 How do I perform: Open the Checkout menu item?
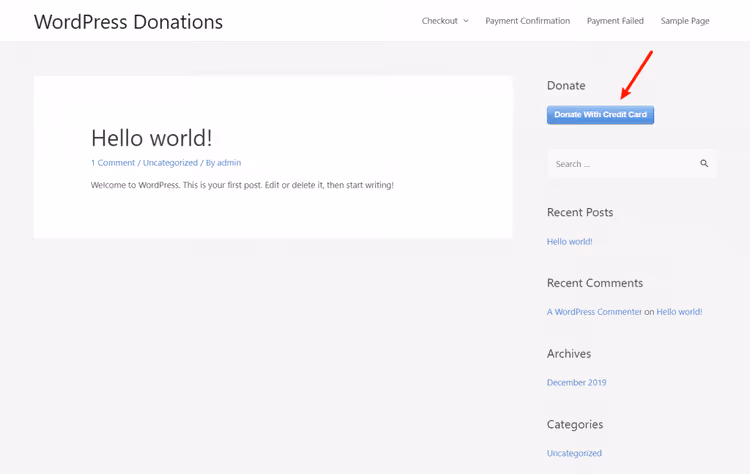440,21
